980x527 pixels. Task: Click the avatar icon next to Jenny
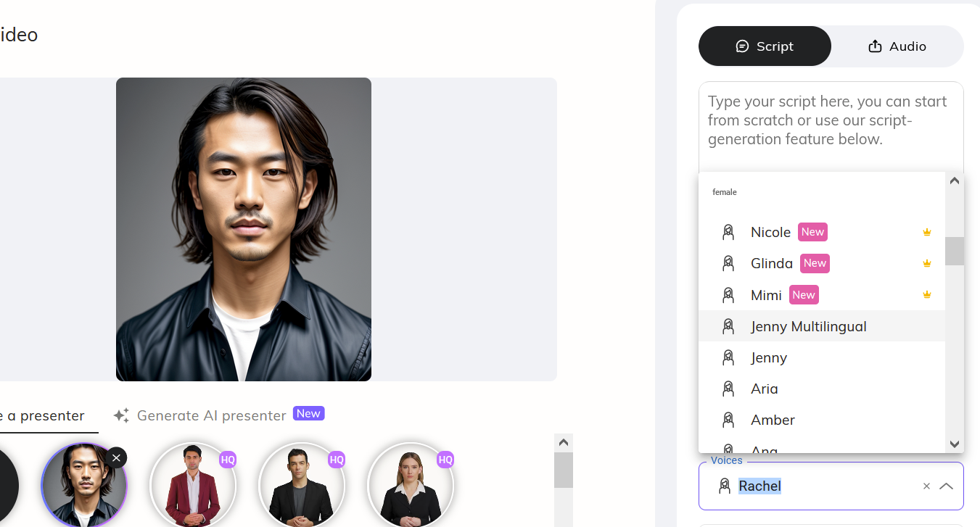pyautogui.click(x=728, y=357)
